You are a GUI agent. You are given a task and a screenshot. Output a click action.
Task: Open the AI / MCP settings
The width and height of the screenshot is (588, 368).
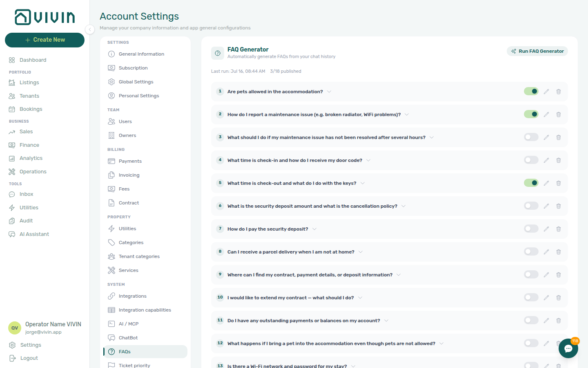click(145, 324)
